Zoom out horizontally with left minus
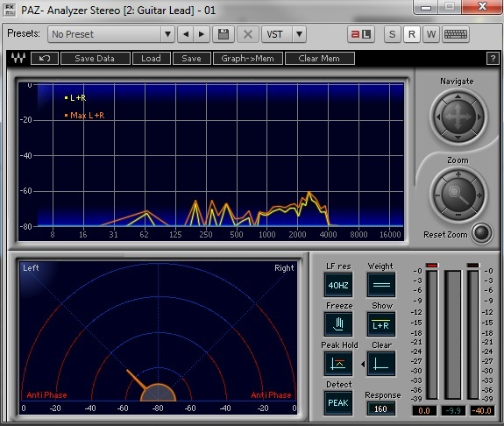The width and height of the screenshot is (504, 426). point(437,195)
